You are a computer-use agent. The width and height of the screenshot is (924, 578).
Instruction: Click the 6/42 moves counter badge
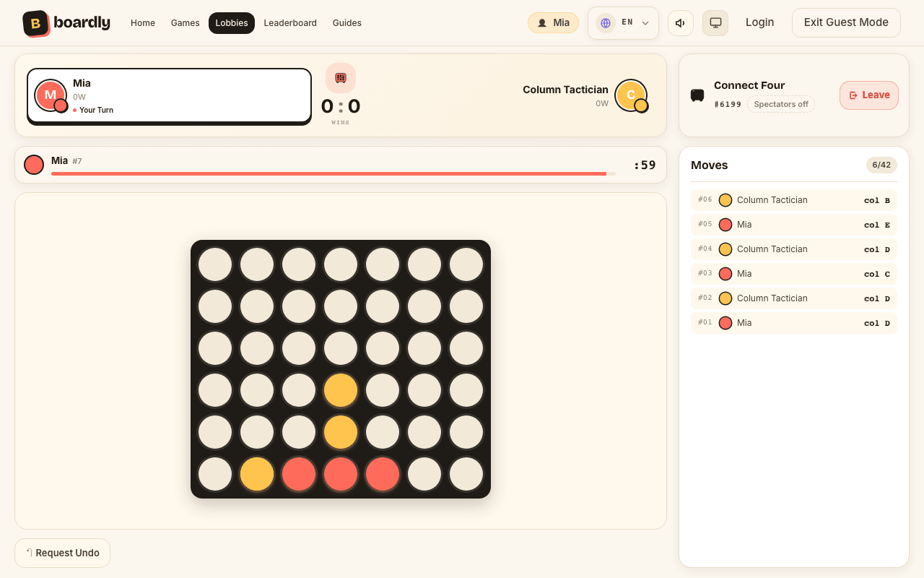click(x=881, y=165)
